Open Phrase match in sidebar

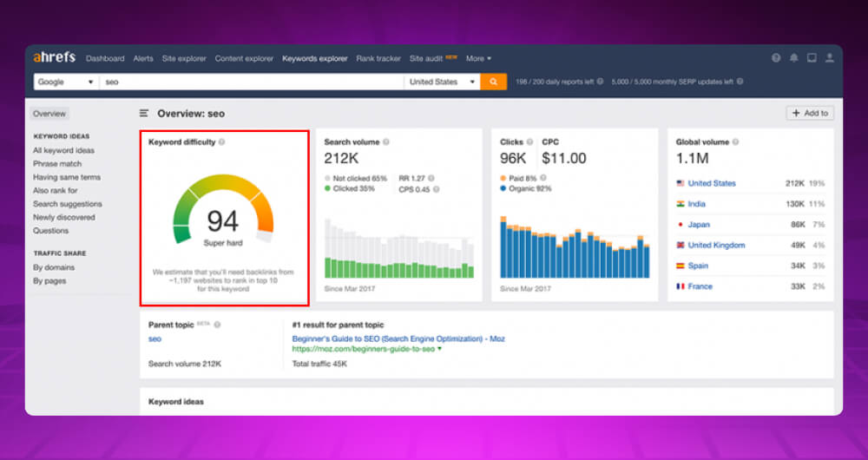[x=57, y=164]
